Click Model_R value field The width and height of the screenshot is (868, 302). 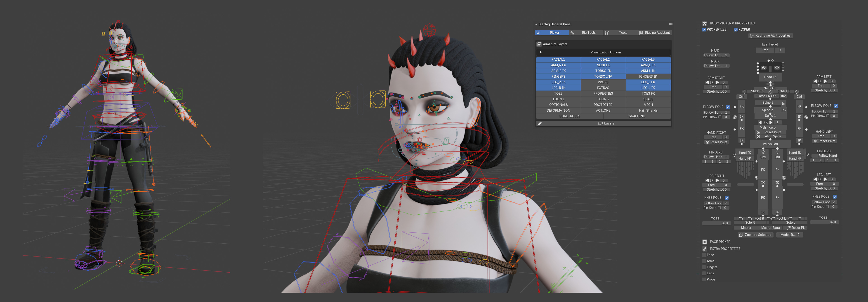[790, 235]
